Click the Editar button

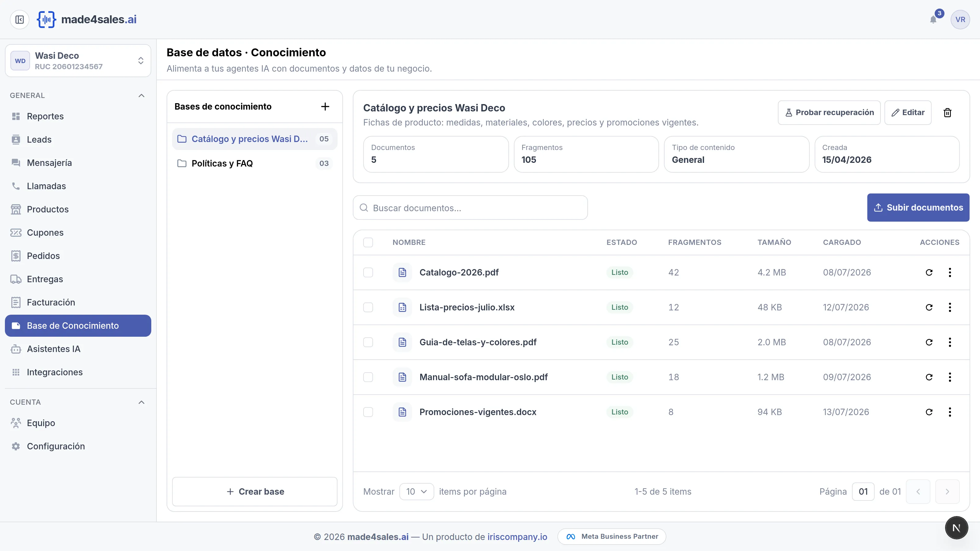pos(908,113)
